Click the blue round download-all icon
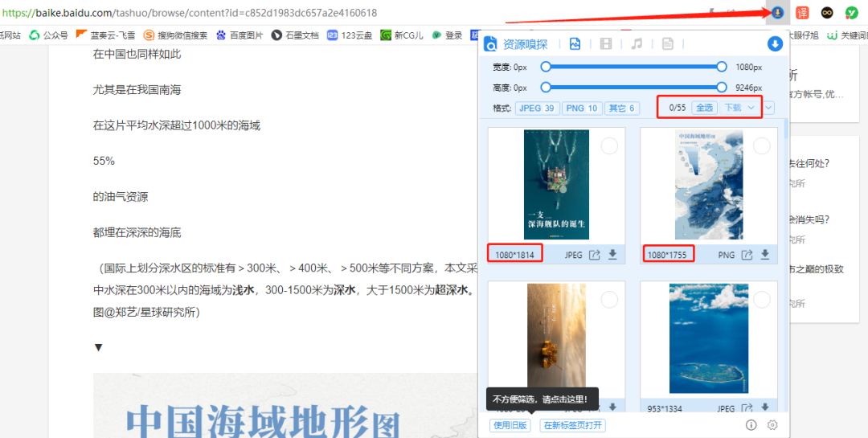The width and height of the screenshot is (868, 438). click(775, 43)
